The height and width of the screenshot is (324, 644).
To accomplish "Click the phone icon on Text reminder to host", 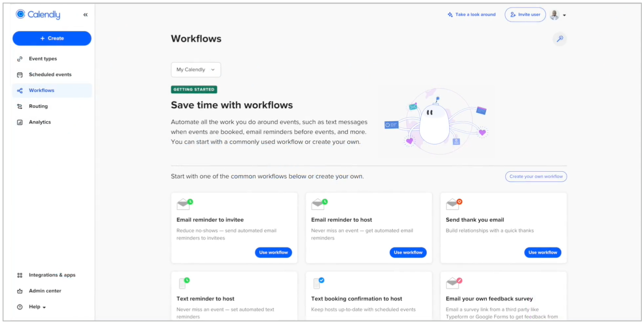I will click(x=184, y=283).
